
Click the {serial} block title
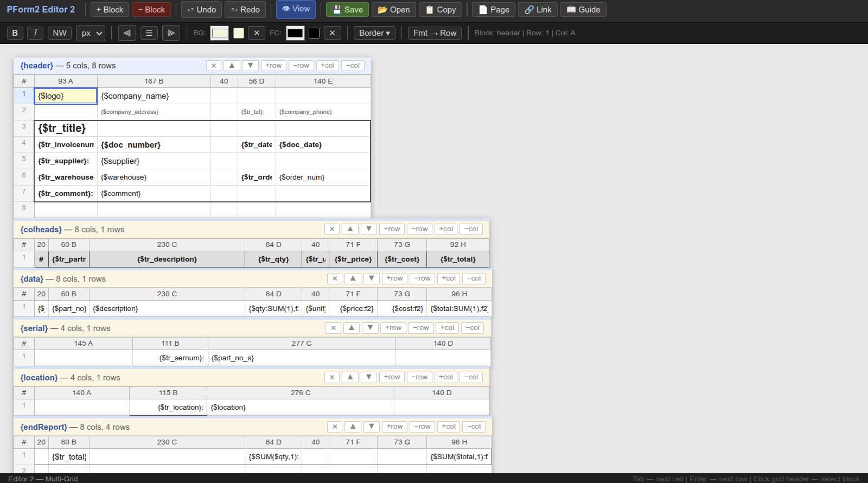pos(34,328)
